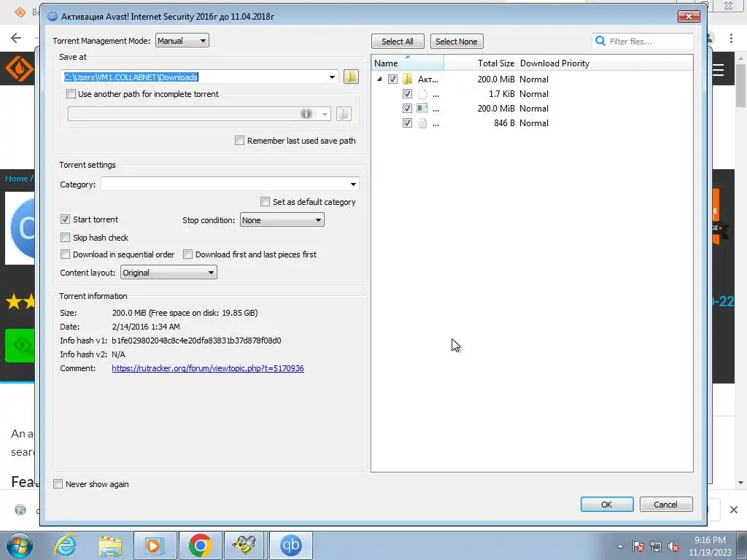Click browser back arrow behind dialog
The image size is (747, 560).
16,38
